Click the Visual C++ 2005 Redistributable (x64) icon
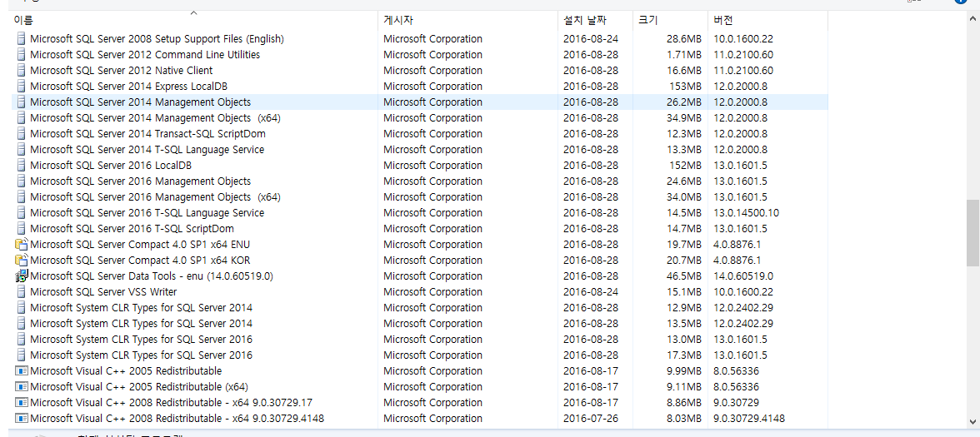980x437 pixels. click(x=22, y=387)
